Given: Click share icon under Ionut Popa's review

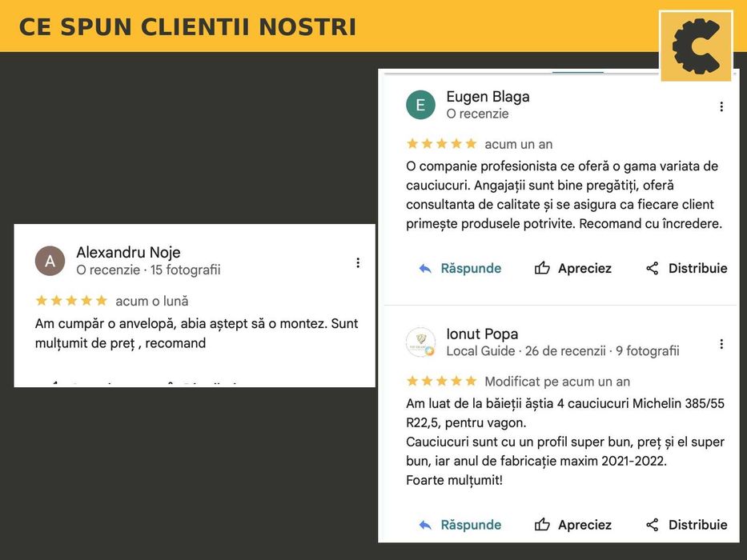Looking at the screenshot, I should (653, 525).
